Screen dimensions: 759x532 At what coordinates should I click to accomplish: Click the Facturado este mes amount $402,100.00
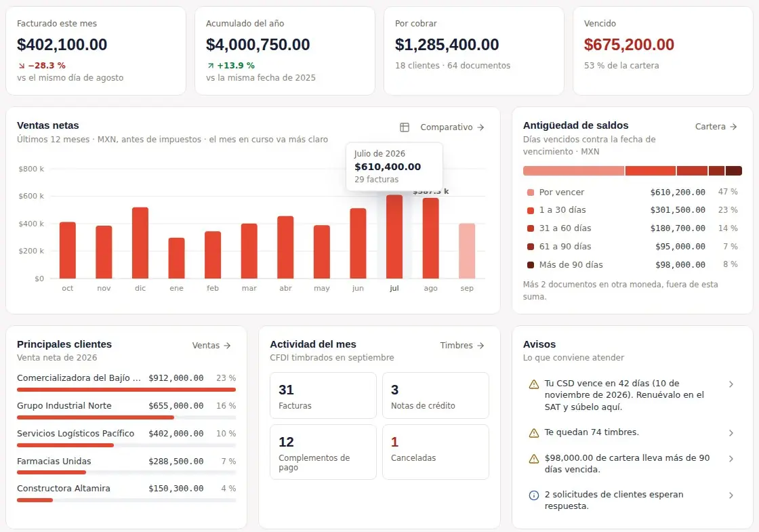(62, 45)
